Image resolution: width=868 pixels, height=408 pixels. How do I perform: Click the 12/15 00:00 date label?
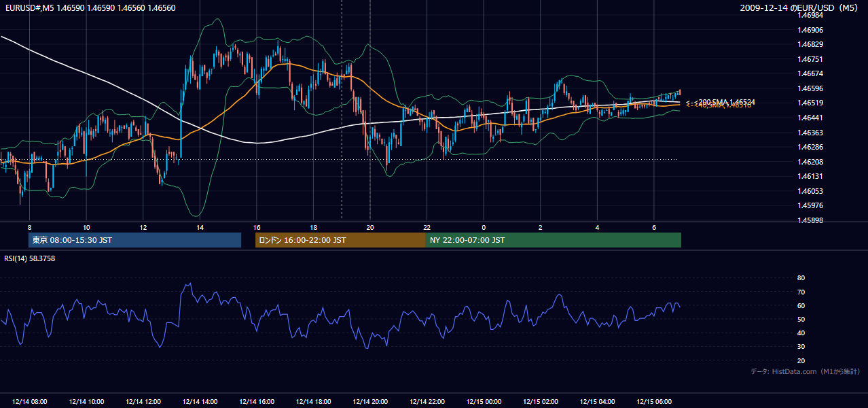484,402
